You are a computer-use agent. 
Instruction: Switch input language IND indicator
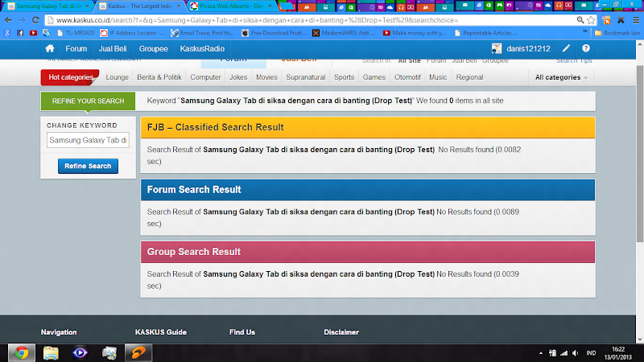point(591,353)
